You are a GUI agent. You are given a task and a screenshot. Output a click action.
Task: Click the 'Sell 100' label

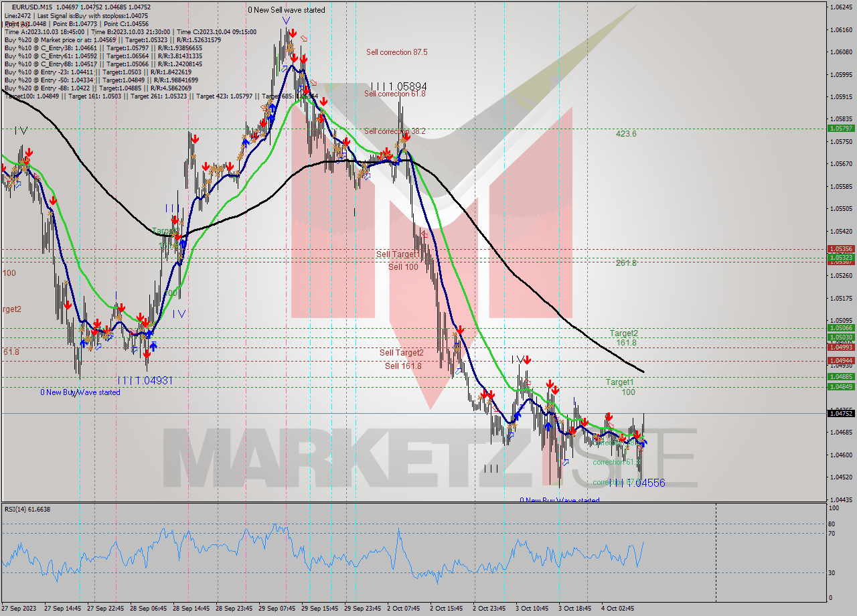(403, 266)
